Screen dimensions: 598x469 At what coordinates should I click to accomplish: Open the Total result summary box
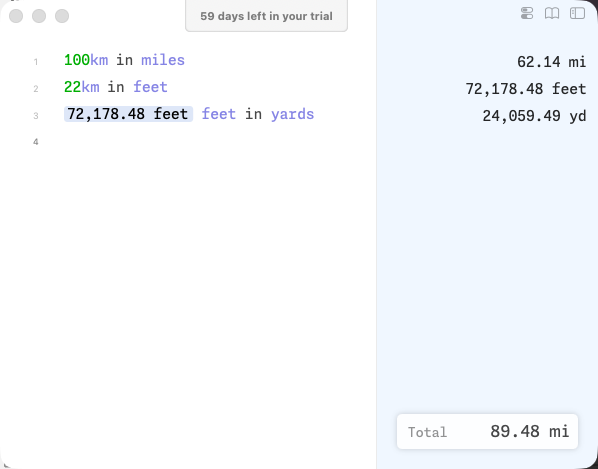tap(487, 432)
